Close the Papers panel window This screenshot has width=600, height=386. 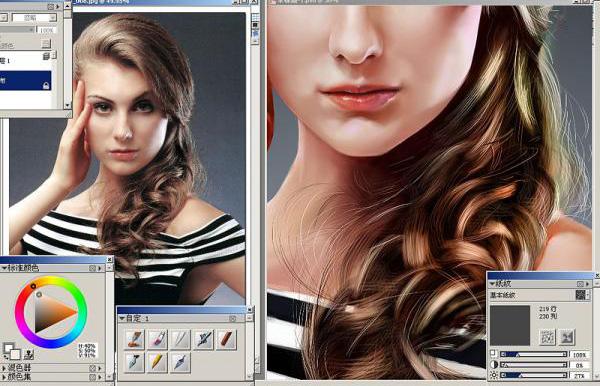tap(597, 275)
